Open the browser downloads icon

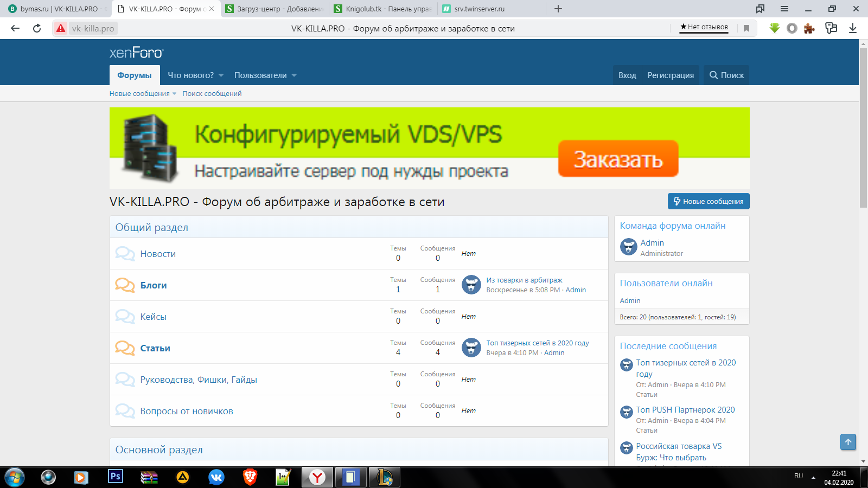[x=853, y=28]
